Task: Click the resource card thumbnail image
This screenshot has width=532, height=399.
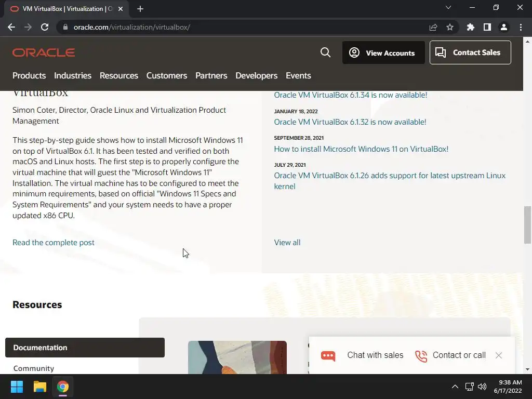Action: pyautogui.click(x=237, y=357)
